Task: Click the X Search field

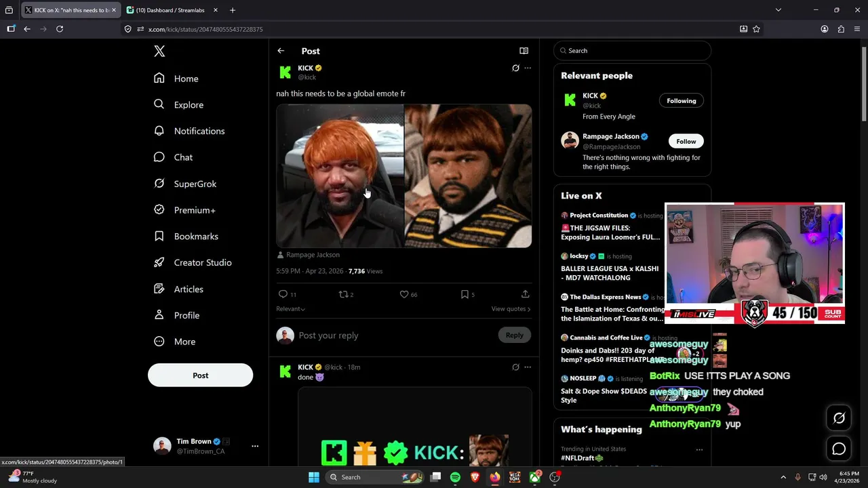Action: [x=632, y=51]
